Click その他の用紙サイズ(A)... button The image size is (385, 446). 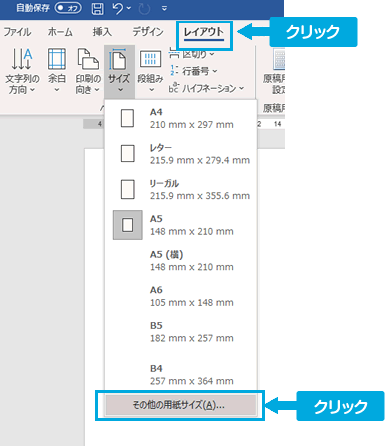(x=180, y=405)
